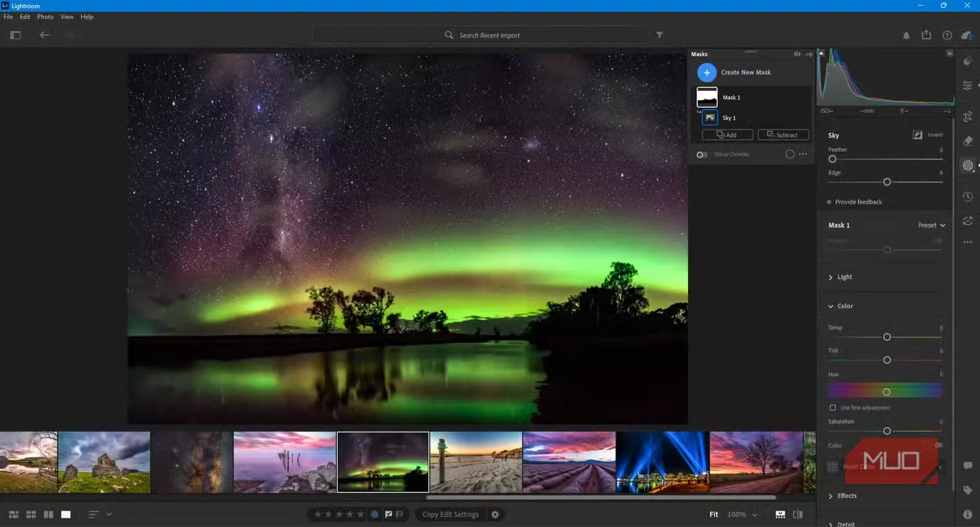Toggle the show original view
The width and height of the screenshot is (980, 527).
tap(798, 515)
